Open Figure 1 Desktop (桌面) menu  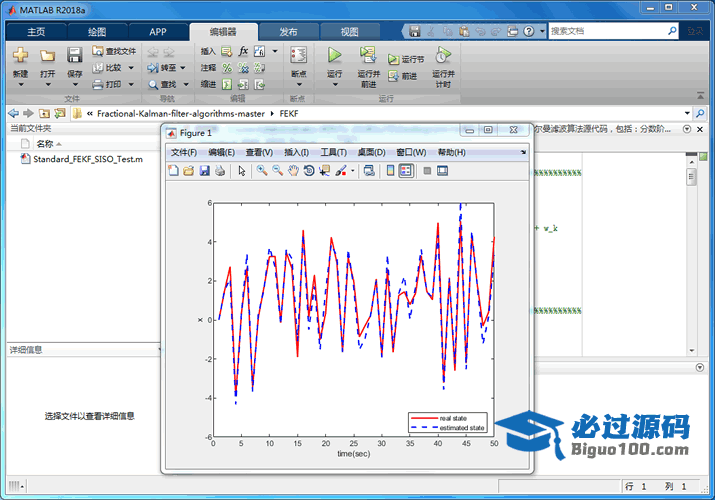[x=371, y=152]
